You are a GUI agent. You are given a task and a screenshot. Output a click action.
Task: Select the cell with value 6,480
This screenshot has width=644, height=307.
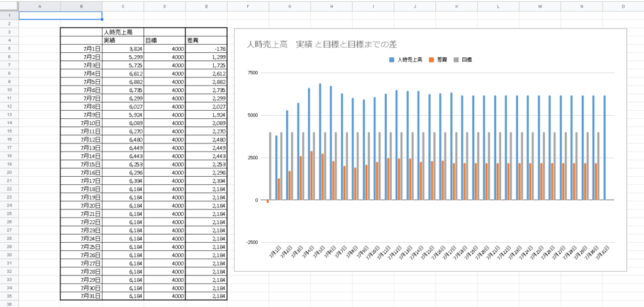[123, 139]
